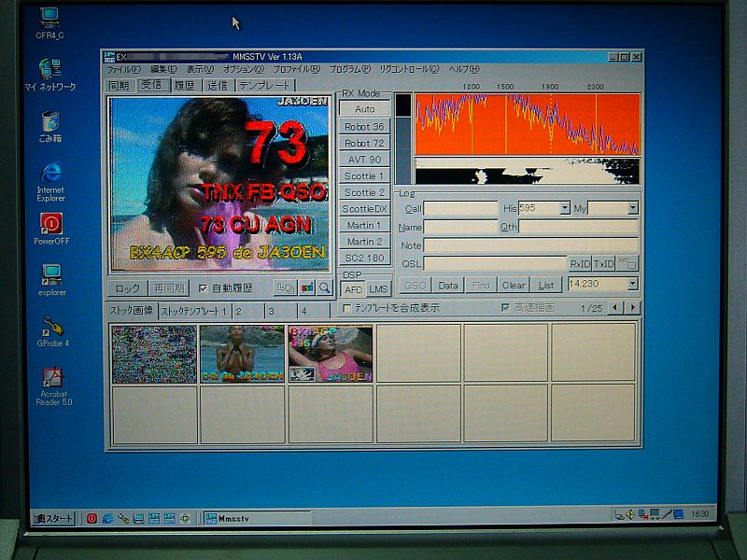747x560 pixels.
Task: Click the previous page arrow beside 1/25
Action: coord(617,307)
